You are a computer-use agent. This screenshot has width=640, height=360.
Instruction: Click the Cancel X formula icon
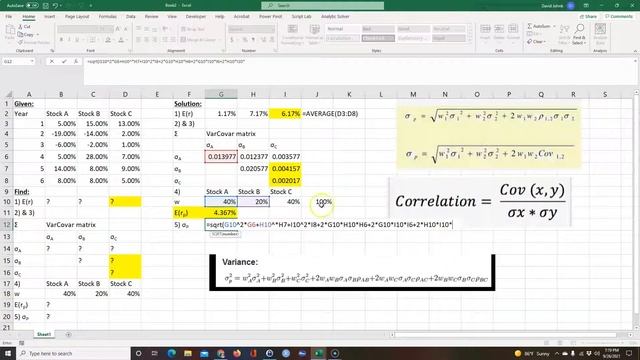52,62
